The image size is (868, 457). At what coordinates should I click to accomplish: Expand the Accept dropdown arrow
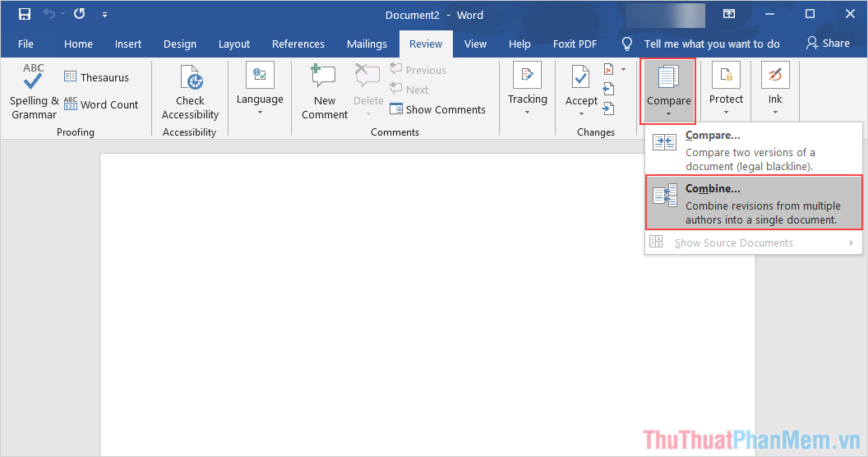tap(581, 114)
